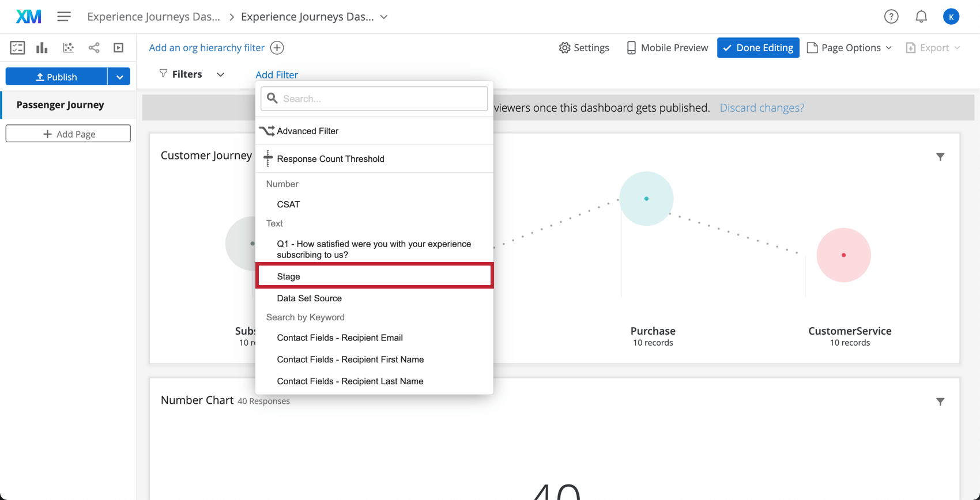Open the Page Options dropdown
980x500 pixels.
click(x=849, y=48)
